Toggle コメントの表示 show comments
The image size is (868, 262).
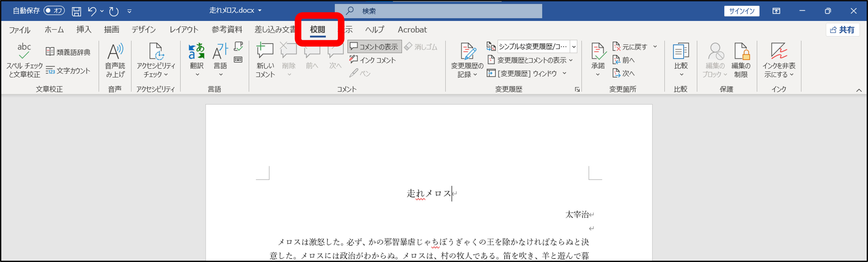374,47
